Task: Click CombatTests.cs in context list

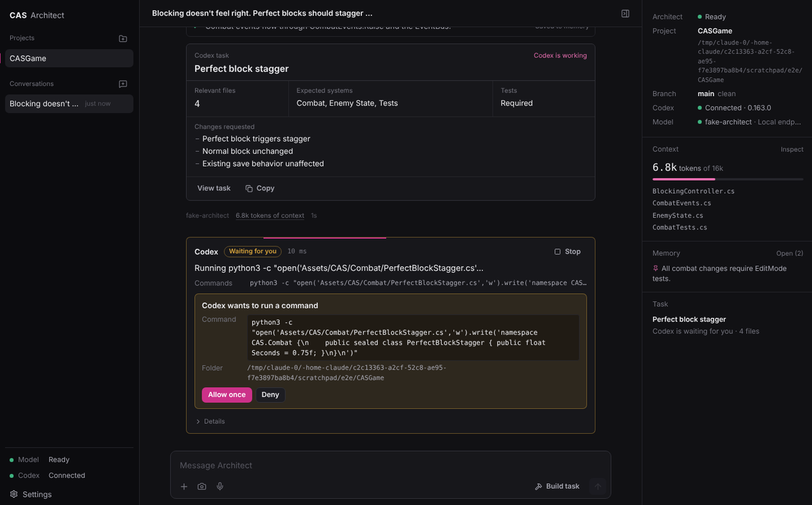Action: pyautogui.click(x=680, y=227)
